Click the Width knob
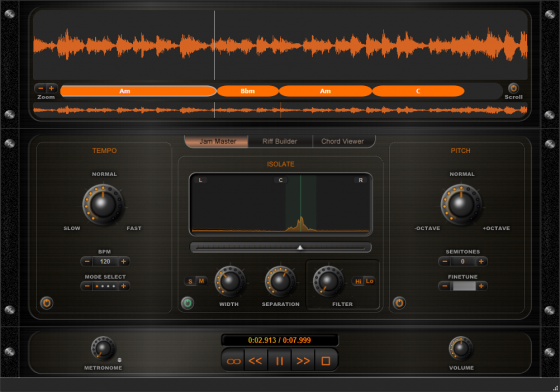Screen dimensions: 560x392 click(x=230, y=281)
